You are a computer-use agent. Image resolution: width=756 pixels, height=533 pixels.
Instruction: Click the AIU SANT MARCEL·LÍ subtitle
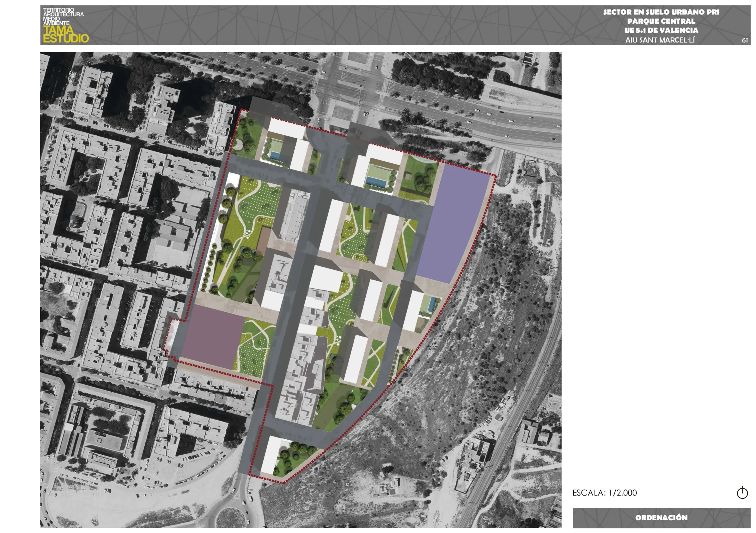(x=660, y=40)
